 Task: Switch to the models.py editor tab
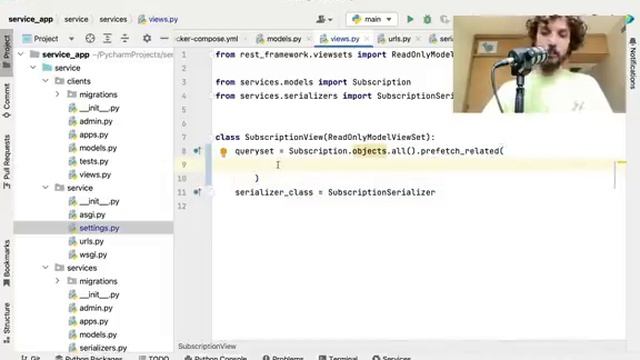pyautogui.click(x=279, y=39)
